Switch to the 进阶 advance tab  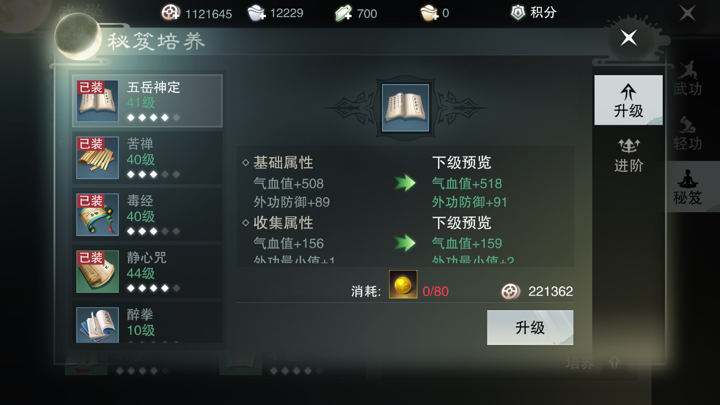point(629,156)
